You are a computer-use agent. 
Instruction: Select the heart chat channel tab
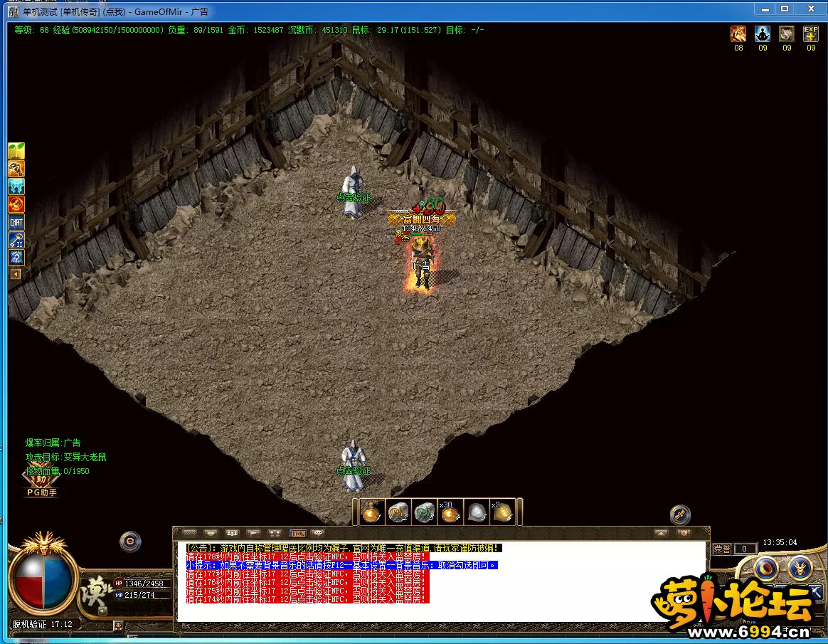[211, 533]
